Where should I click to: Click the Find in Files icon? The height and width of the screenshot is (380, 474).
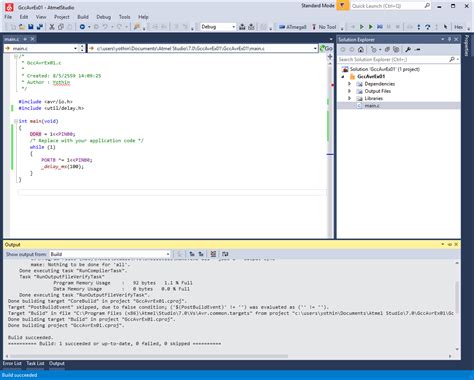coord(137,27)
